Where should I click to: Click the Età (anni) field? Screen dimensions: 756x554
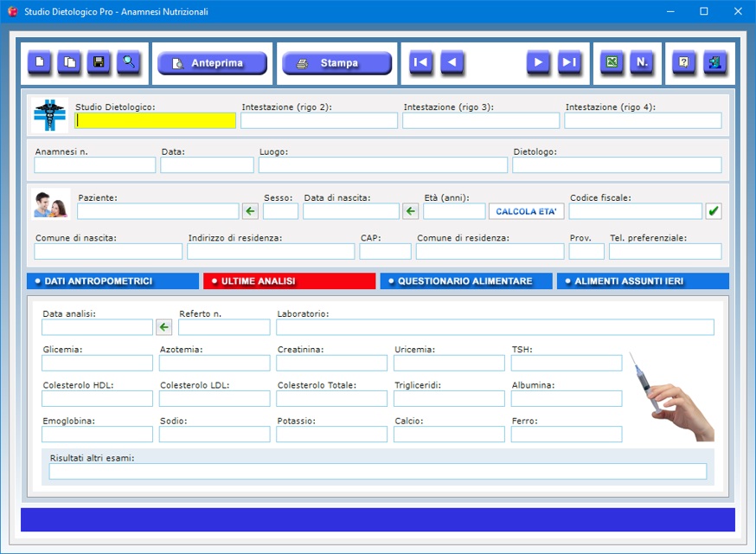click(x=454, y=211)
